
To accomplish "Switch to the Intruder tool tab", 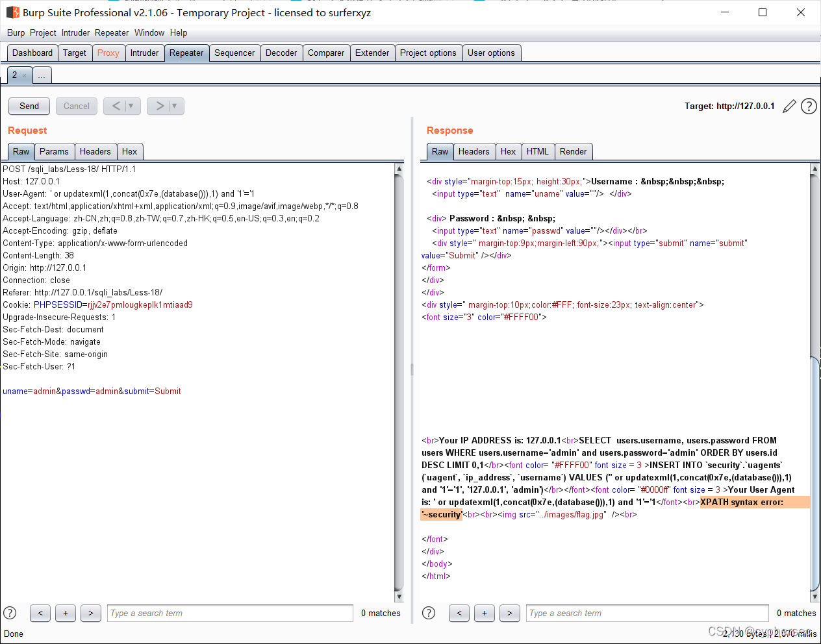I will [x=144, y=53].
